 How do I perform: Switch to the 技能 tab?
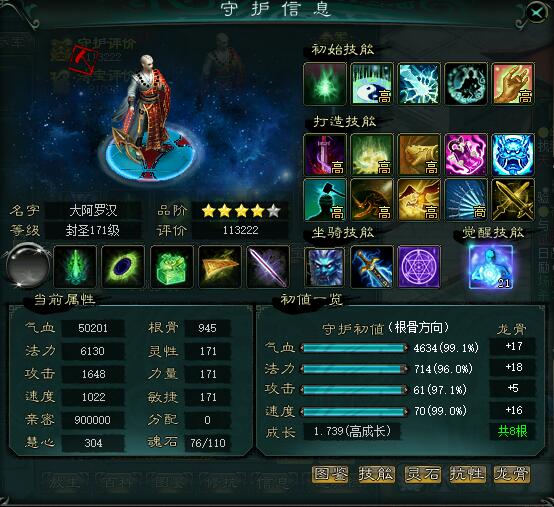(376, 474)
